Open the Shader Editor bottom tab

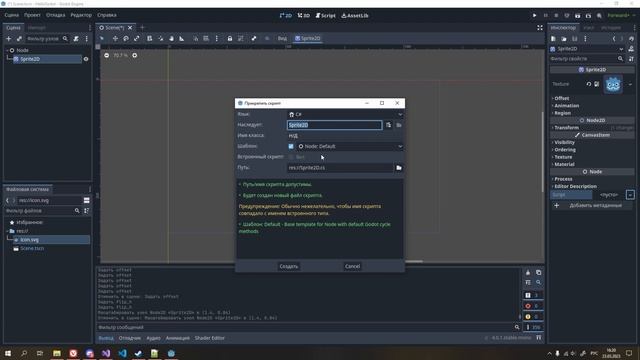coord(209,338)
